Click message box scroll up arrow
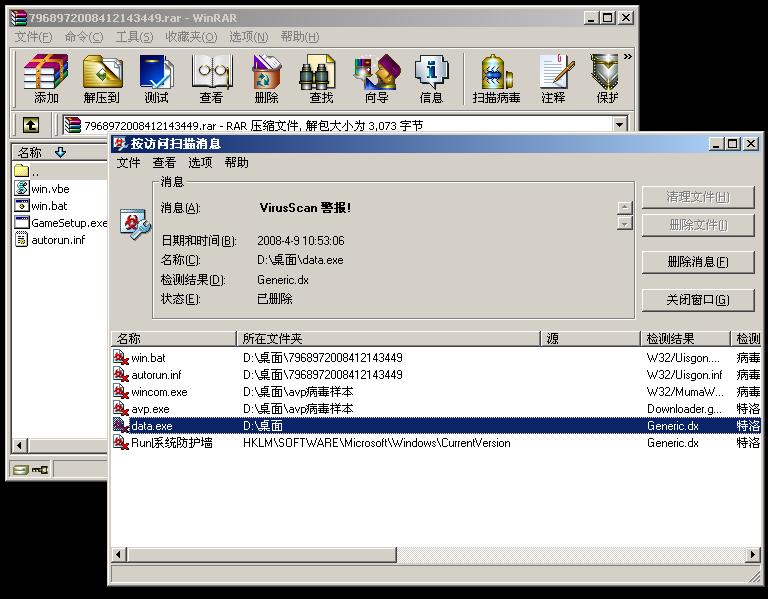 pyautogui.click(x=624, y=208)
